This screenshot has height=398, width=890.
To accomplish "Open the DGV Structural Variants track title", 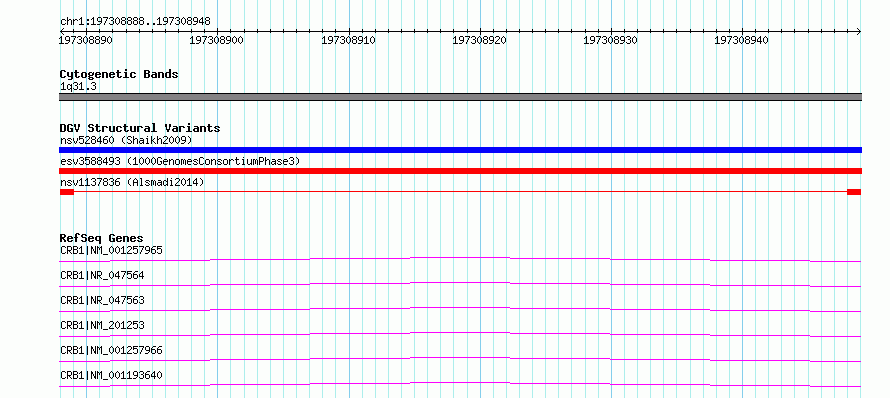I will [140, 128].
